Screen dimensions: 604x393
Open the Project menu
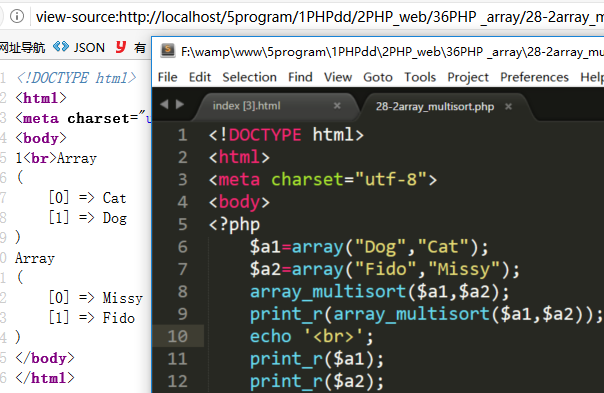[468, 77]
